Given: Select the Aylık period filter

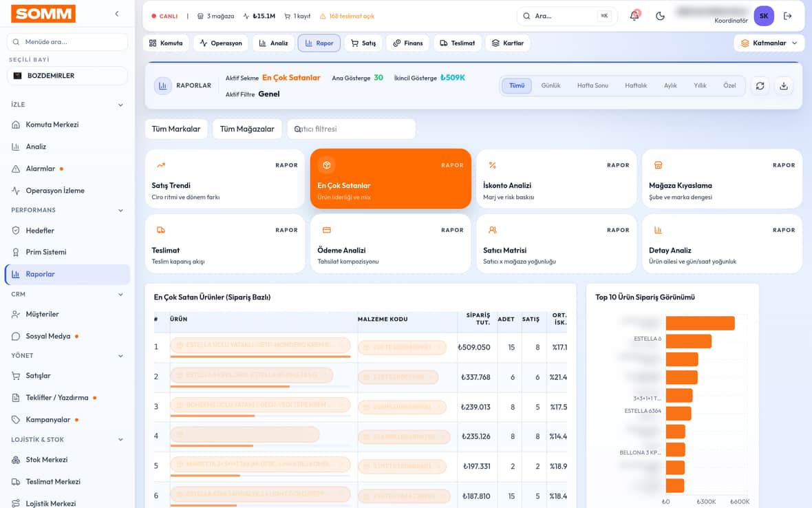Looking at the screenshot, I should pyautogui.click(x=670, y=85).
